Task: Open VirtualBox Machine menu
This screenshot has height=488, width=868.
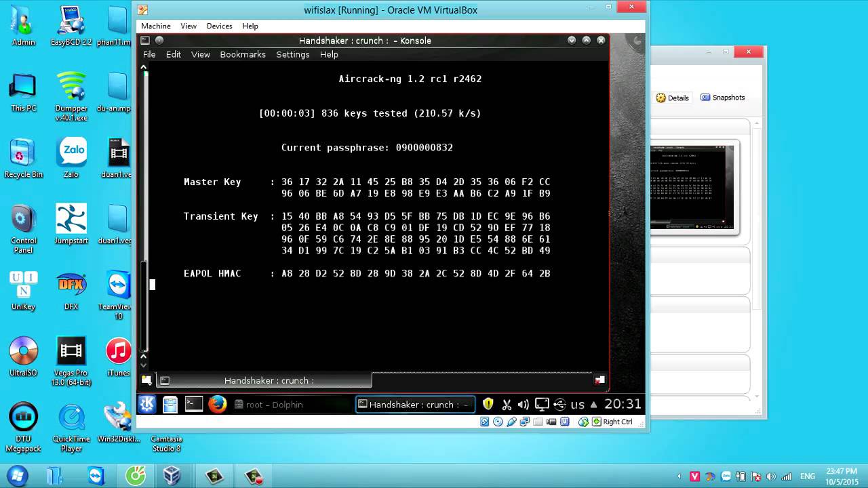Action: (156, 26)
